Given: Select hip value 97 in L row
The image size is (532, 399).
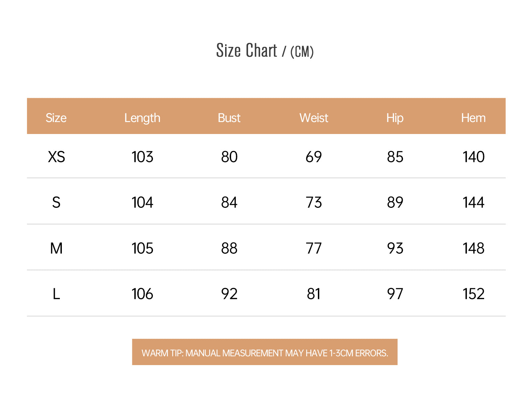Looking at the screenshot, I should [395, 294].
